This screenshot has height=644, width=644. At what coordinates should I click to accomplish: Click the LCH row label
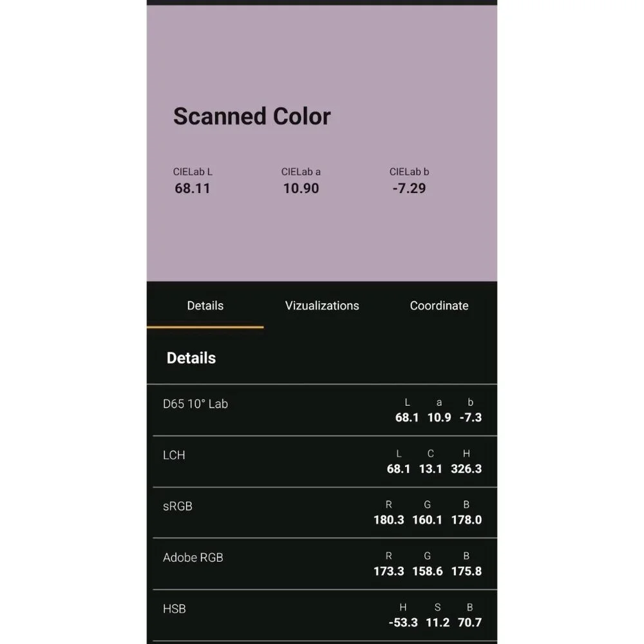tap(174, 455)
